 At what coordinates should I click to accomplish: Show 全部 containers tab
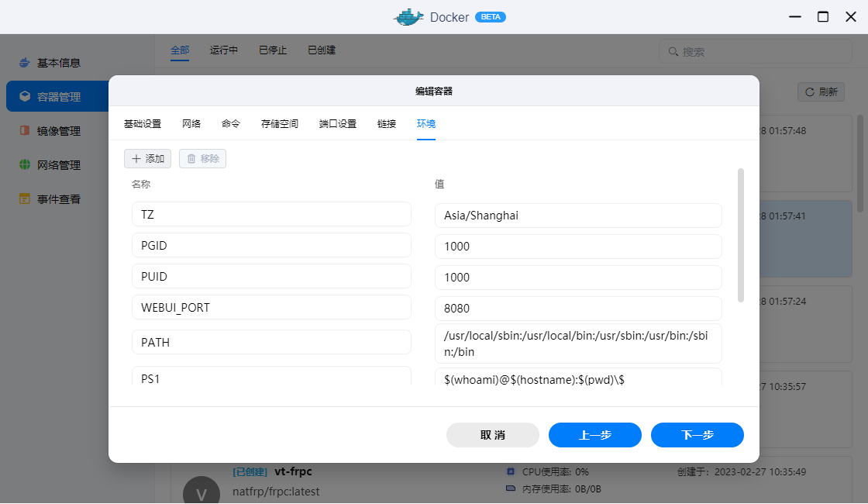(180, 50)
